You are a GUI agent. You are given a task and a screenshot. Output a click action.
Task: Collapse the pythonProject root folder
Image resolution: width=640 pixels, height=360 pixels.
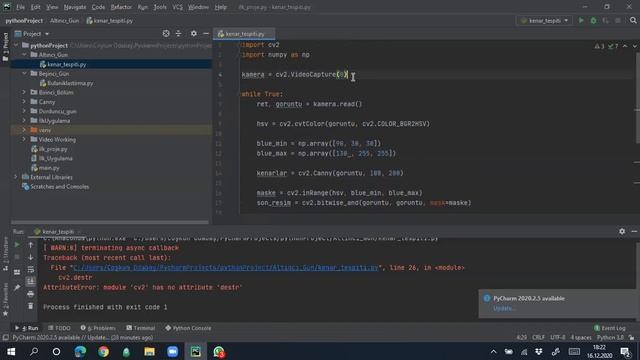[x=16, y=45]
